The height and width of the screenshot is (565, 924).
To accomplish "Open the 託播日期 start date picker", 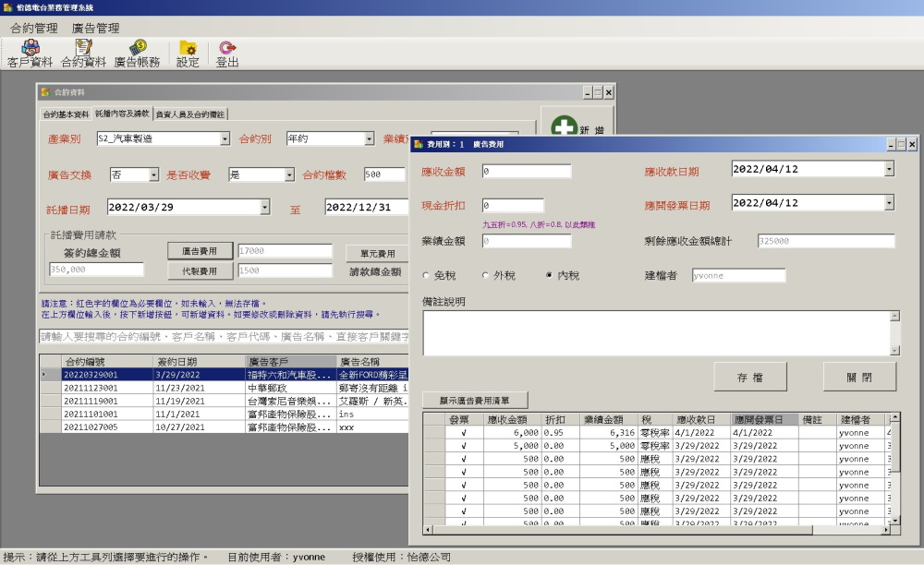I will coord(264,207).
